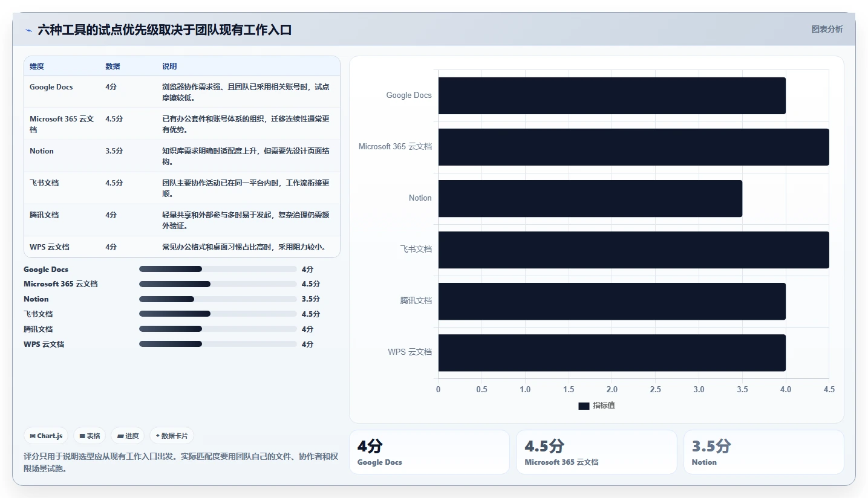Click the 飞书文档 bar in chart
Image resolution: width=868 pixels, height=498 pixels.
[x=633, y=250]
